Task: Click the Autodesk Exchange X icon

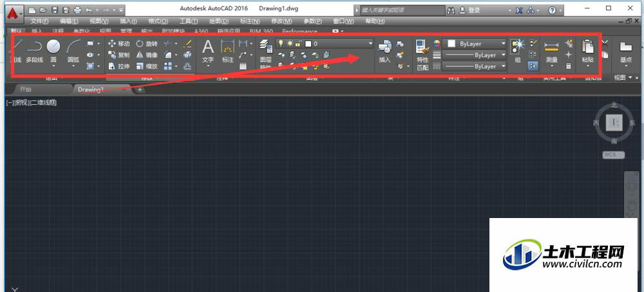Action: click(x=520, y=10)
